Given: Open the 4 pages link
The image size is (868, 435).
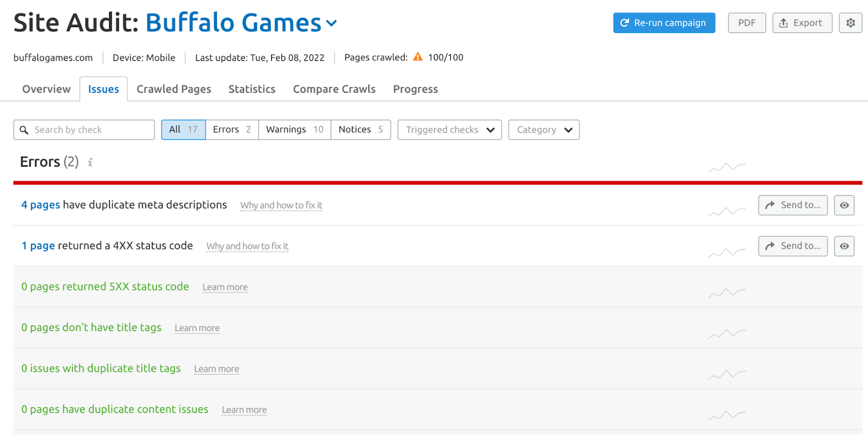Looking at the screenshot, I should [41, 205].
